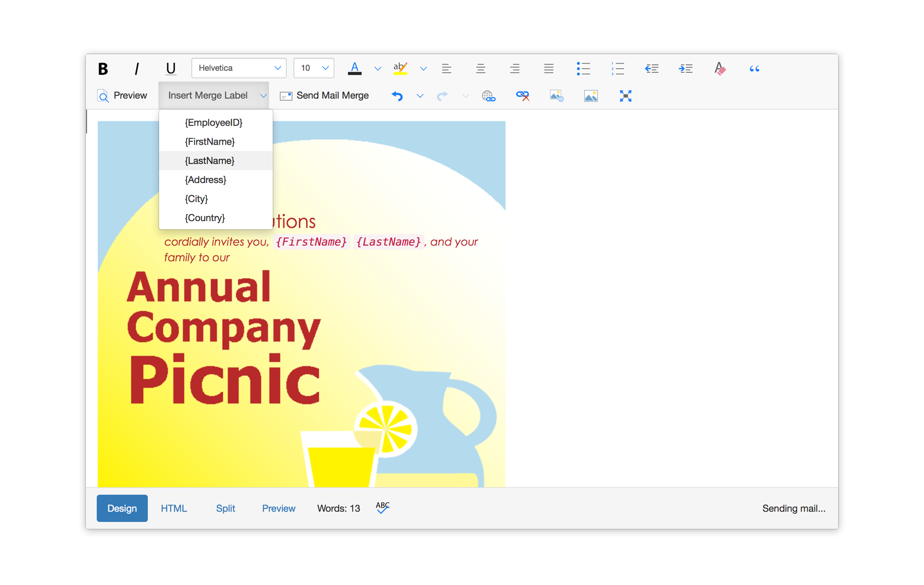The image size is (924, 585).
Task: Click the Preview button in toolbar
Action: (122, 96)
